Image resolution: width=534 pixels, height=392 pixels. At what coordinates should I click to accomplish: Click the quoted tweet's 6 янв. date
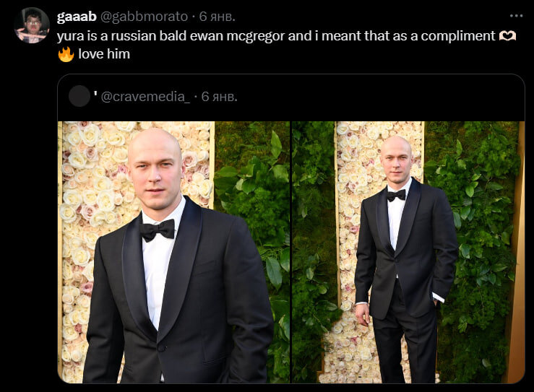[220, 97]
